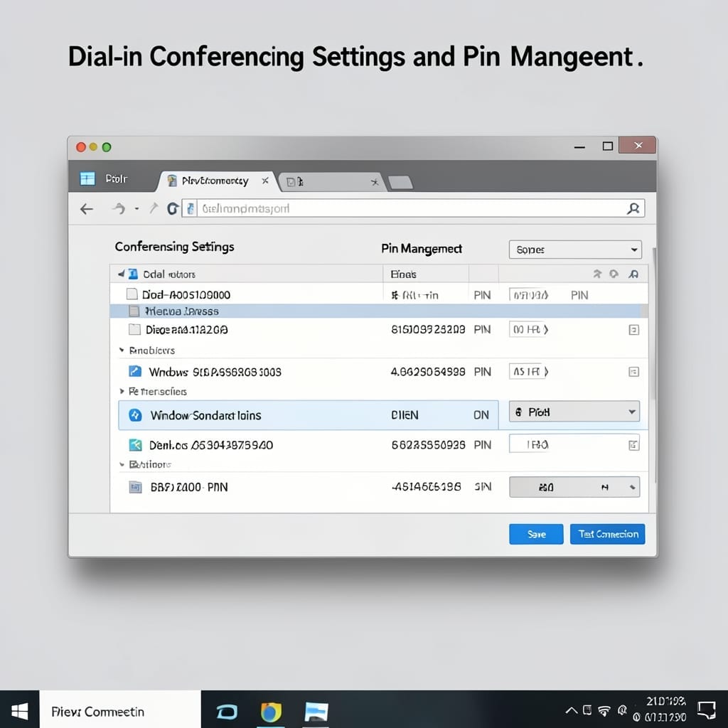Screen dimensions: 728x728
Task: Switch to the PlrvEtomentcy tab
Action: [215, 181]
